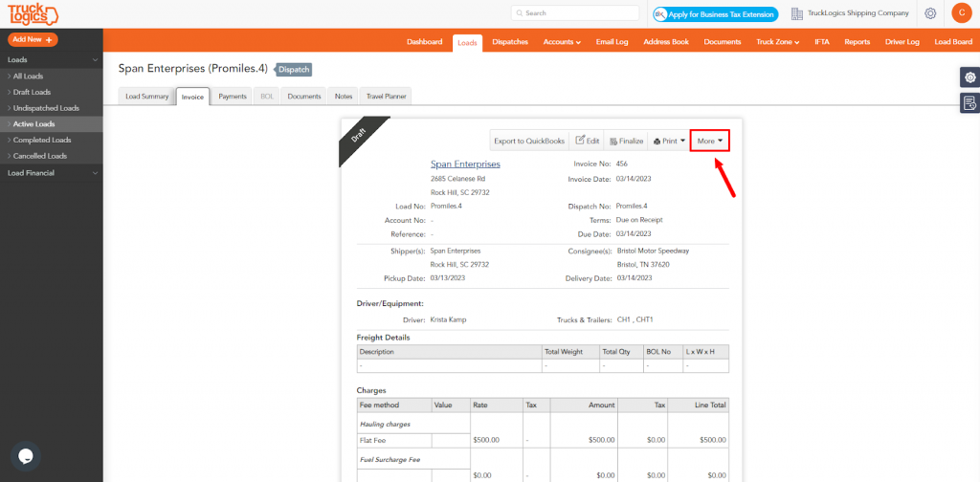The height and width of the screenshot is (482, 980).
Task: Open the settings gear icon
Action: click(930, 13)
